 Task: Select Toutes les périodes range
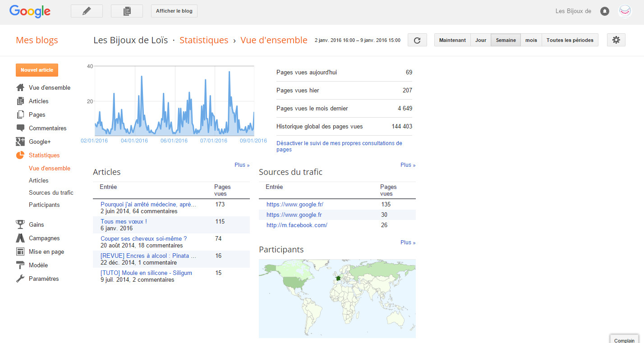(570, 40)
